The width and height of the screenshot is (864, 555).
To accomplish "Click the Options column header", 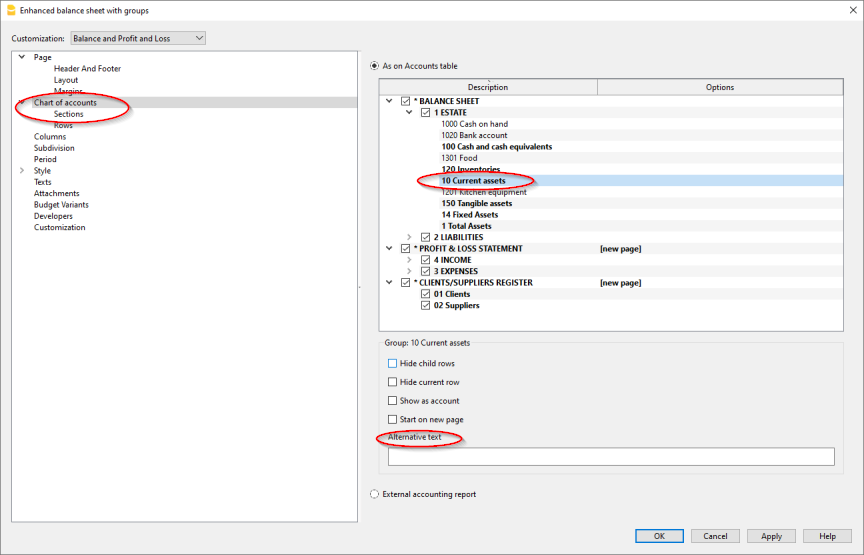I will 719,87.
